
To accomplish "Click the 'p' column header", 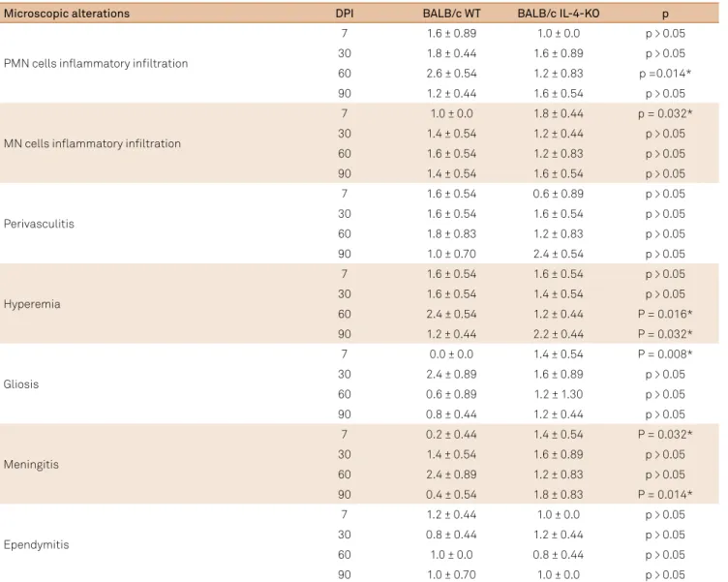I will coord(665,15).
